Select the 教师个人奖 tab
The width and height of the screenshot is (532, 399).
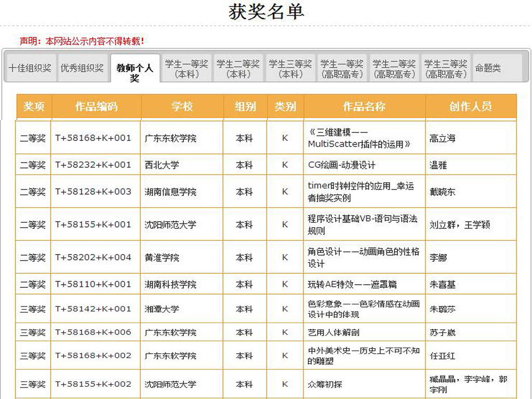pyautogui.click(x=135, y=73)
